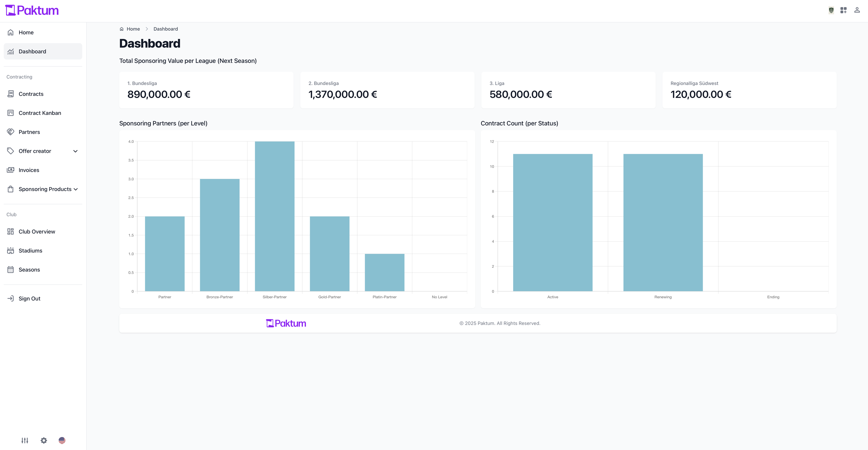Click the Renewing contracts bar
Screen dimensions: 868x450
[x=663, y=223]
